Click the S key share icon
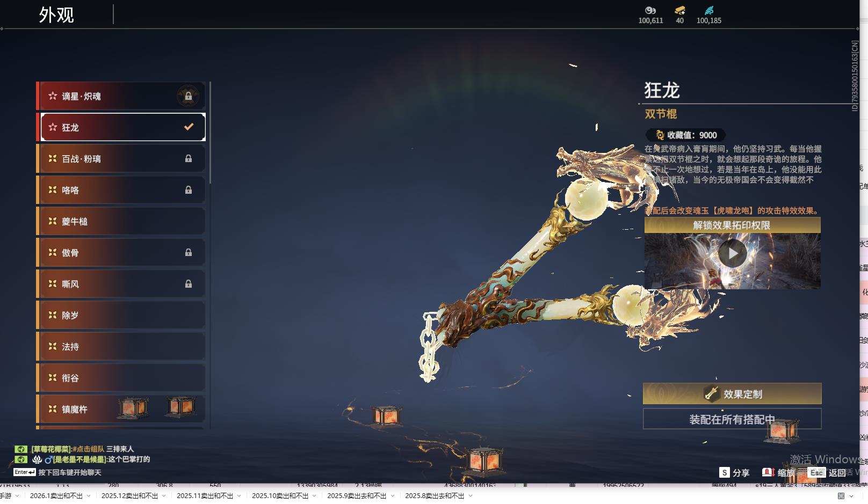Viewport: 868px width, 504px height. 725,472
